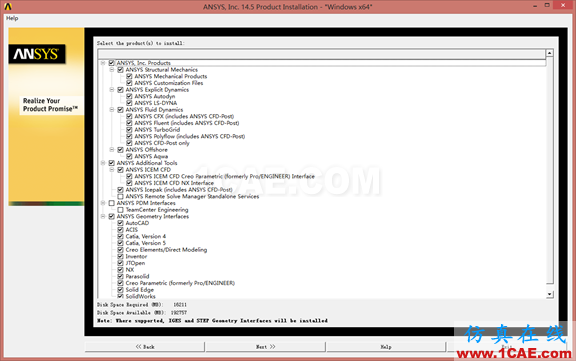Toggle Parasolid checkbox
This screenshot has height=361, width=576.
click(x=120, y=276)
